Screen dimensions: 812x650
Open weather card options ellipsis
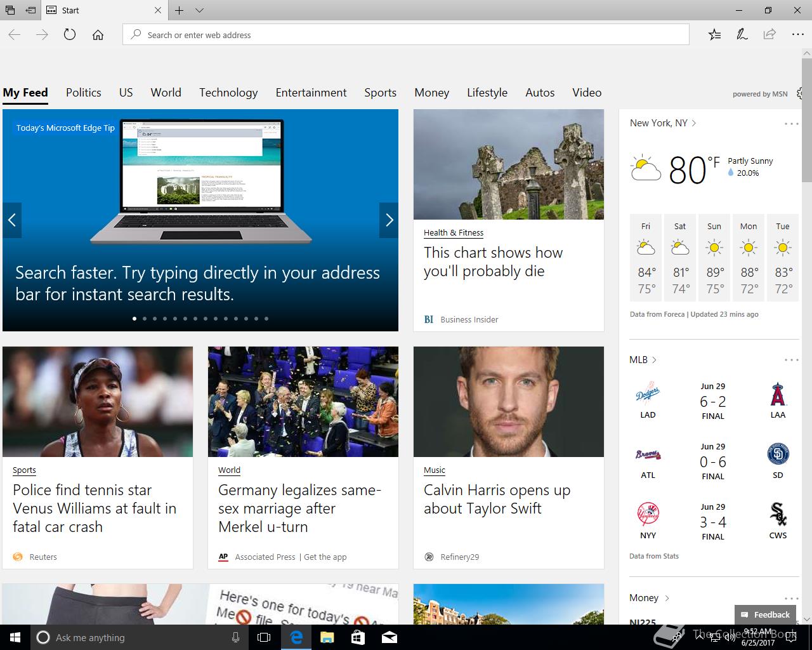coord(791,124)
